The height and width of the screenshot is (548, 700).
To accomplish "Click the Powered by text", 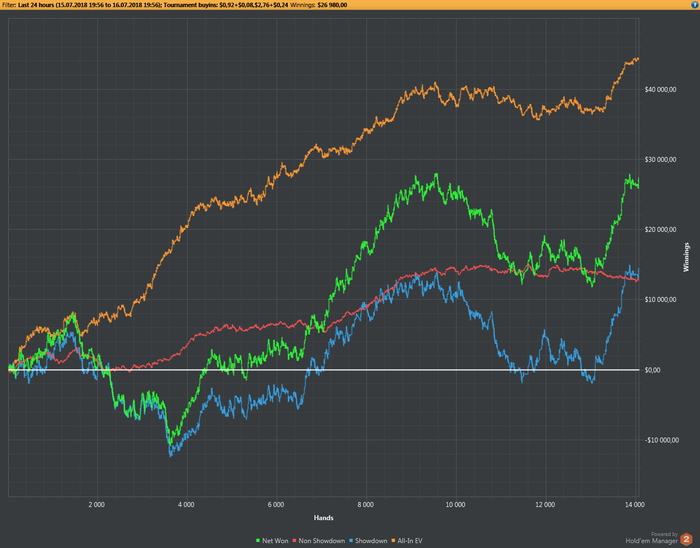I will (664, 534).
